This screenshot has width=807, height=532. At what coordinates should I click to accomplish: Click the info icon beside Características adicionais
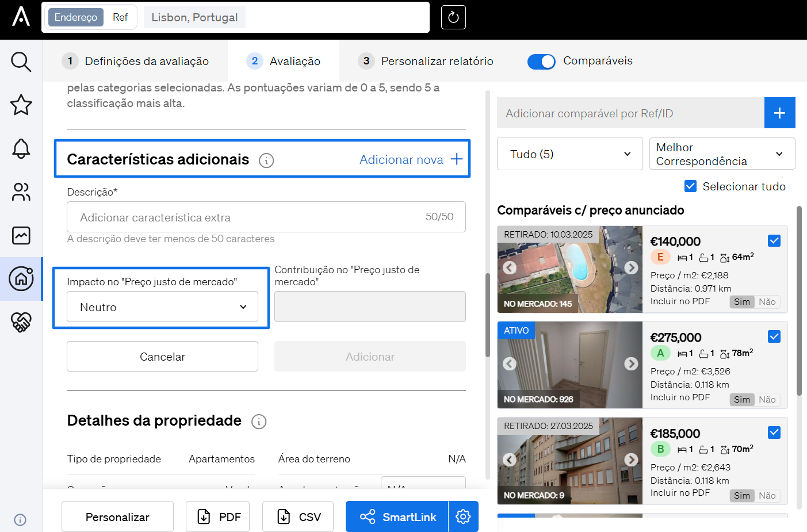coord(266,160)
